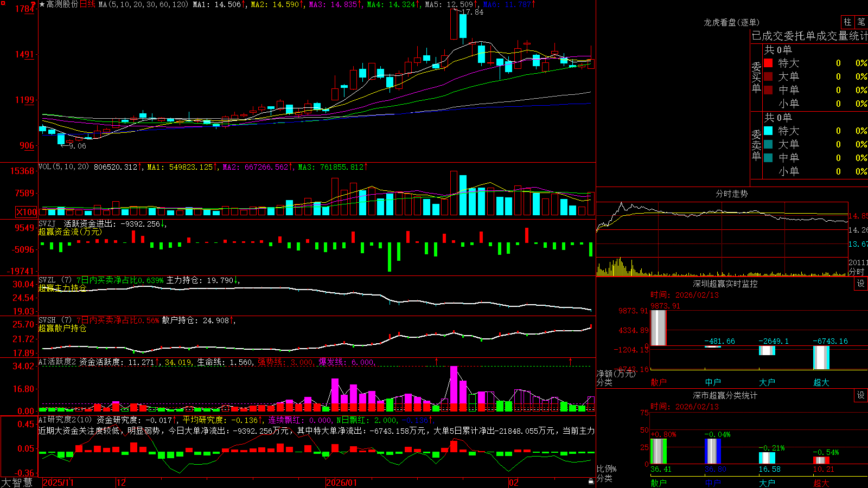Image resolution: width=868 pixels, height=488 pixels.
Task: Switch to the 笔 trade view
Action: point(861,22)
